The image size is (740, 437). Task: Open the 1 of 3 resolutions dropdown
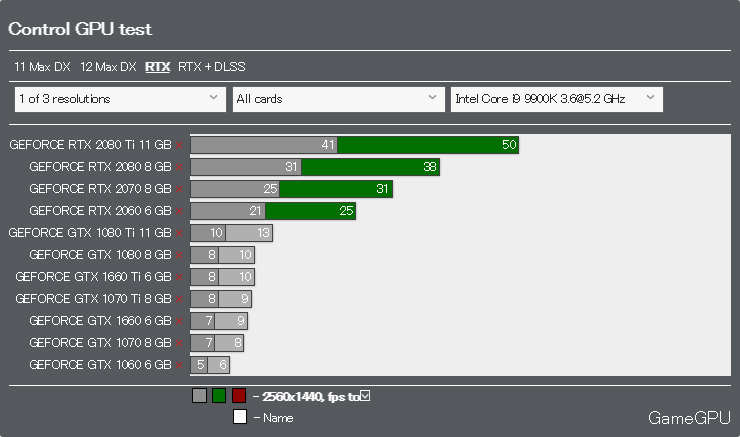[120, 99]
